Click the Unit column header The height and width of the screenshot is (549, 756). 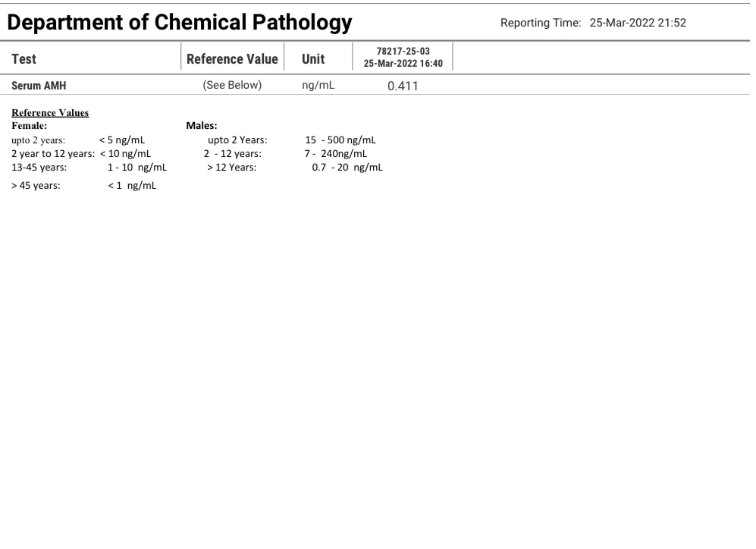coord(315,60)
